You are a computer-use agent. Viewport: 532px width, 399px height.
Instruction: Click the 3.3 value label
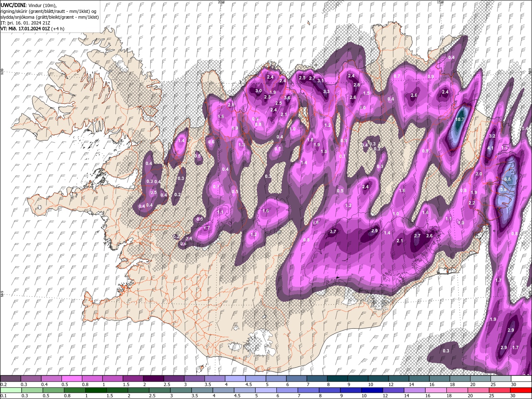click(x=326, y=91)
